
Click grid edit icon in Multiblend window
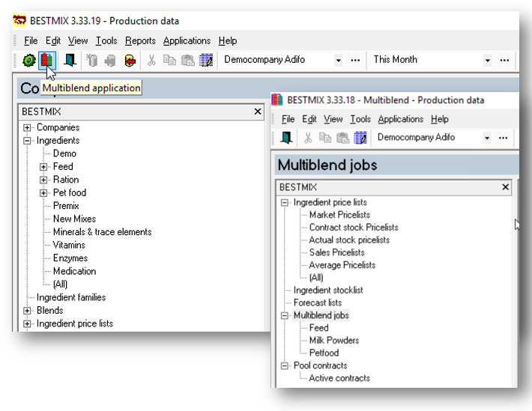pyautogui.click(x=360, y=138)
